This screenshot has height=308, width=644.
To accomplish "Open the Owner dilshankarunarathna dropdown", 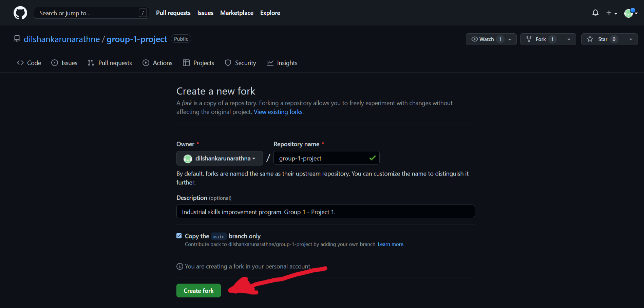I will coord(220,158).
